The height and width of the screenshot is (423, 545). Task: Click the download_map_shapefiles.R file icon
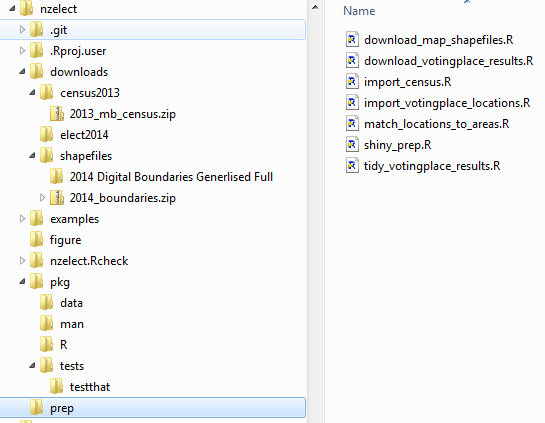(352, 39)
